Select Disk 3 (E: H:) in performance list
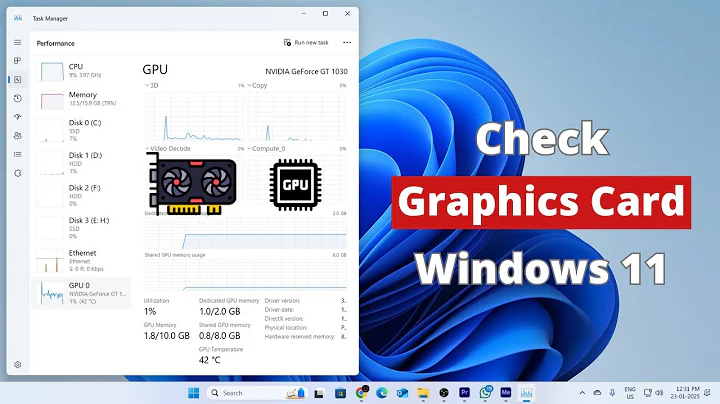The height and width of the screenshot is (404, 720). (82, 228)
